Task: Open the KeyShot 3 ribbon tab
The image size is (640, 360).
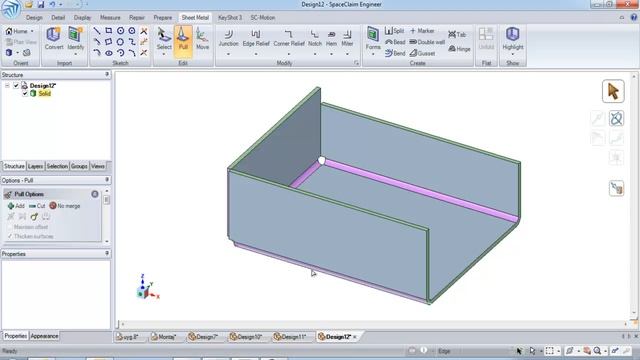Action: (x=230, y=18)
